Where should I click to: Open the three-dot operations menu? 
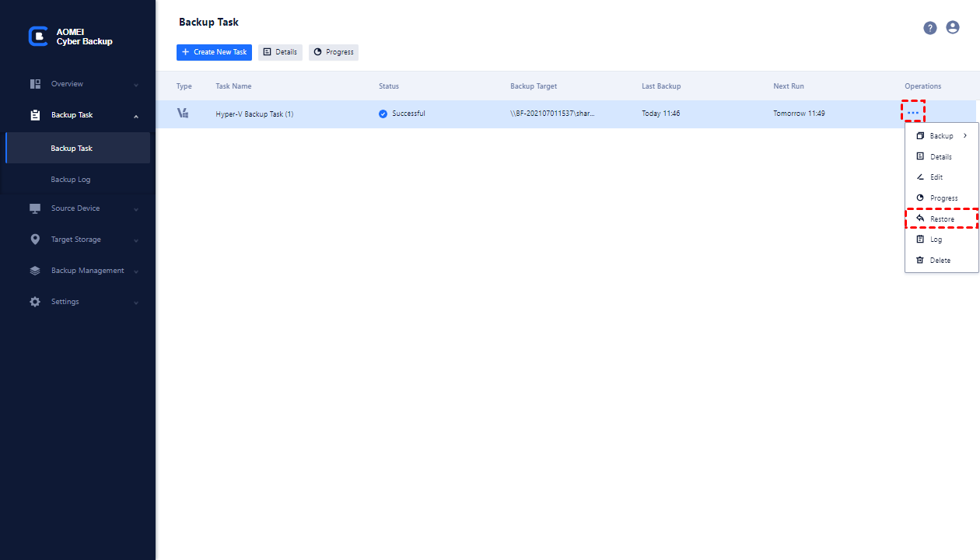913,114
